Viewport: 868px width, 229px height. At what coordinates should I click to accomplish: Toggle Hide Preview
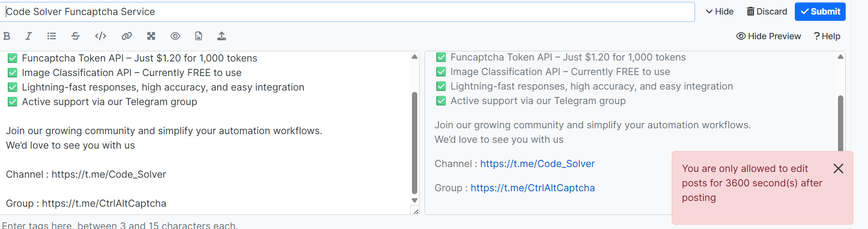tap(768, 36)
